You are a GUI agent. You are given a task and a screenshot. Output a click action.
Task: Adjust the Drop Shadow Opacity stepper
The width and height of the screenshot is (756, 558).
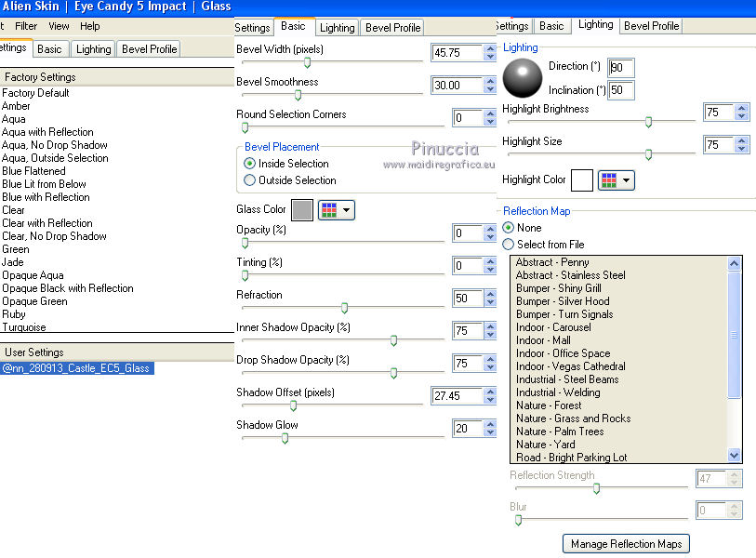point(490,363)
